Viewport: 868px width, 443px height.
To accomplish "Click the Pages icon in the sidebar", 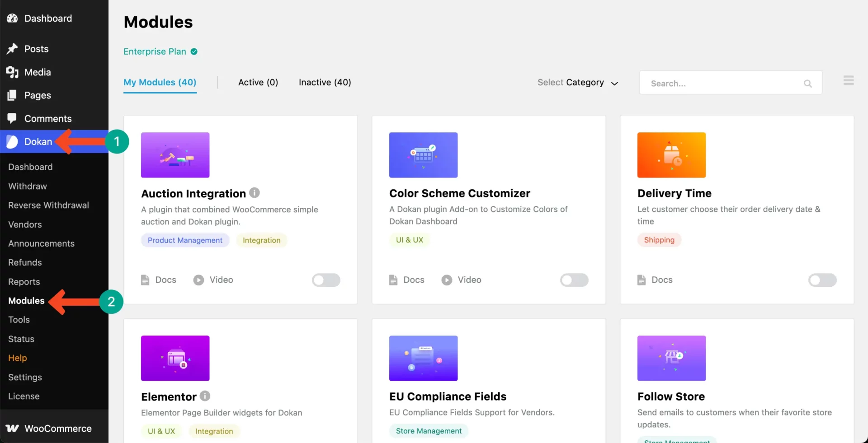I will tap(12, 95).
